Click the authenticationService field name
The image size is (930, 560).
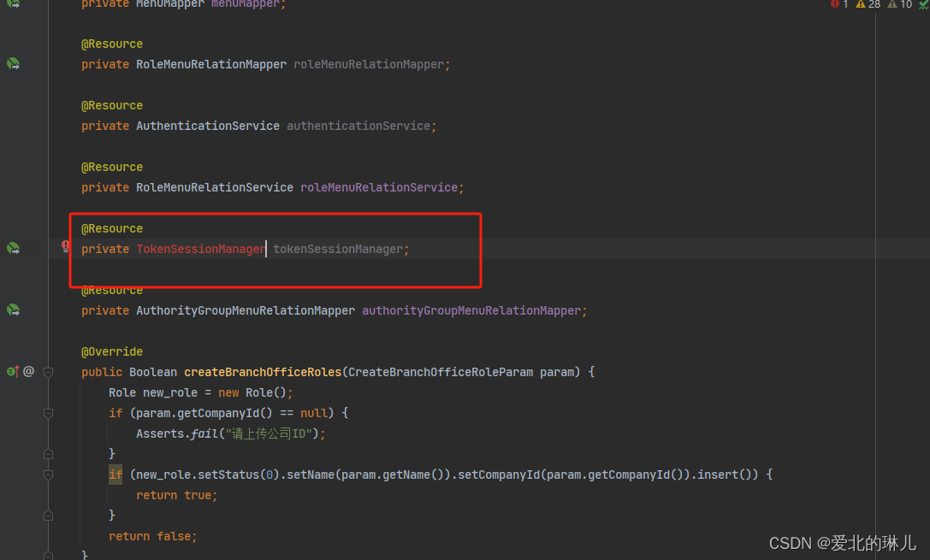(358, 126)
